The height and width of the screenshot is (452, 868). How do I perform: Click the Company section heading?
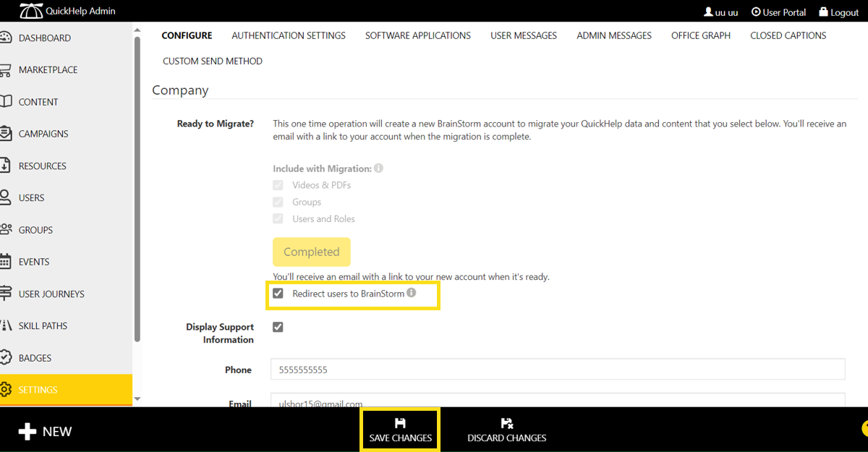[180, 90]
